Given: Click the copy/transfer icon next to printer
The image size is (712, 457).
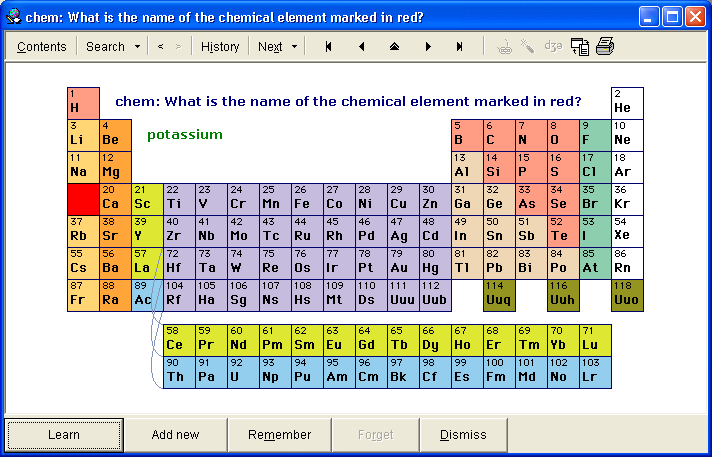Looking at the screenshot, I should coord(579,46).
